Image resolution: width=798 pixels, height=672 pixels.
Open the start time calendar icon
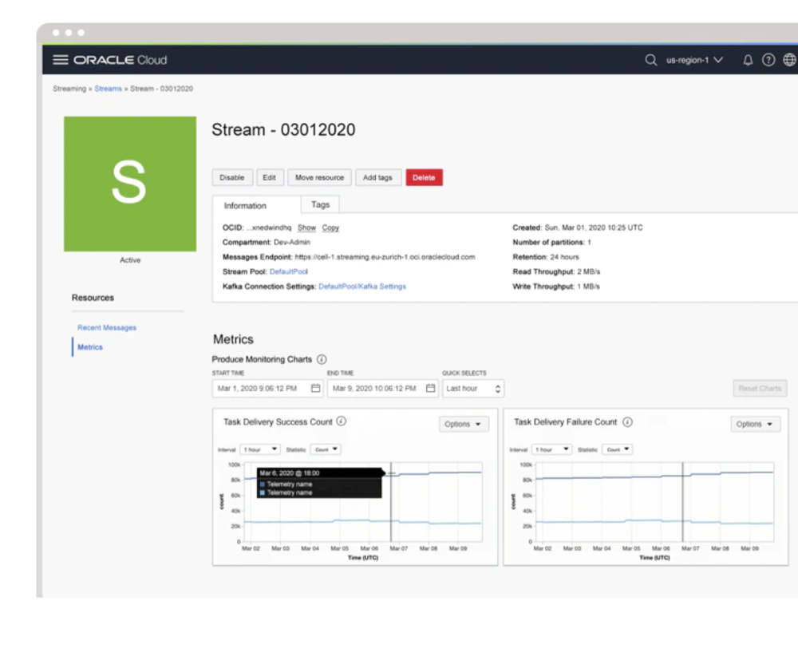click(315, 389)
